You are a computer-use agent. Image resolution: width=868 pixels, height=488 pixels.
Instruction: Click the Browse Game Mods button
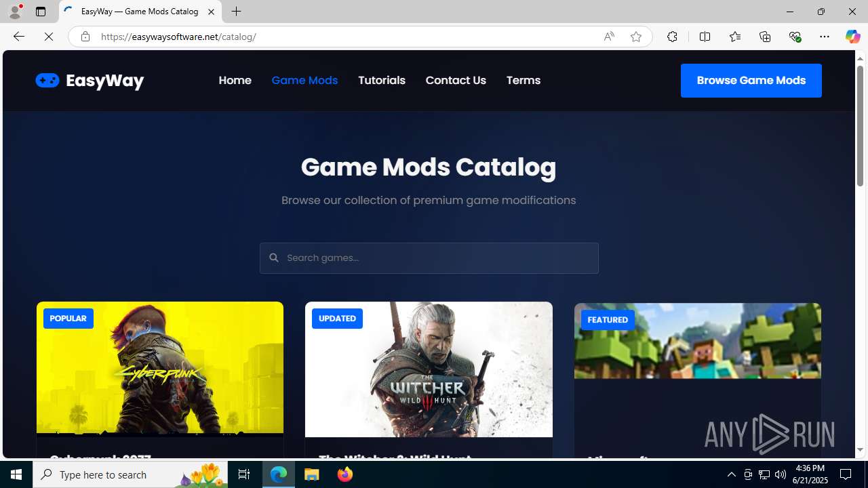point(751,81)
